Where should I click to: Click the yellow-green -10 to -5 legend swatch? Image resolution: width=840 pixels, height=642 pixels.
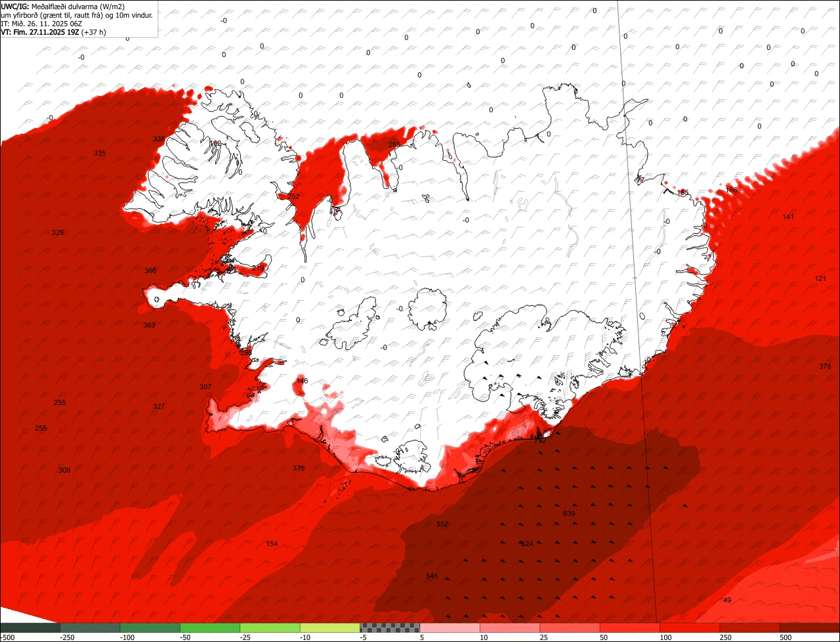click(x=330, y=628)
